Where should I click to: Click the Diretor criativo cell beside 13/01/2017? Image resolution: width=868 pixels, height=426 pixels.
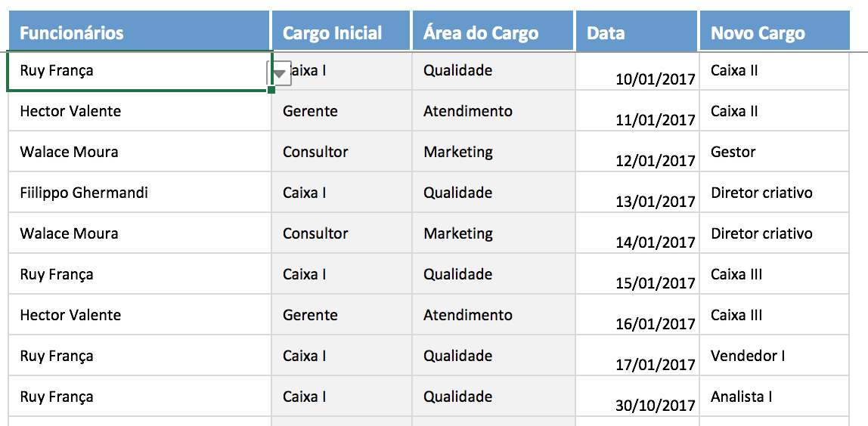coord(773,193)
